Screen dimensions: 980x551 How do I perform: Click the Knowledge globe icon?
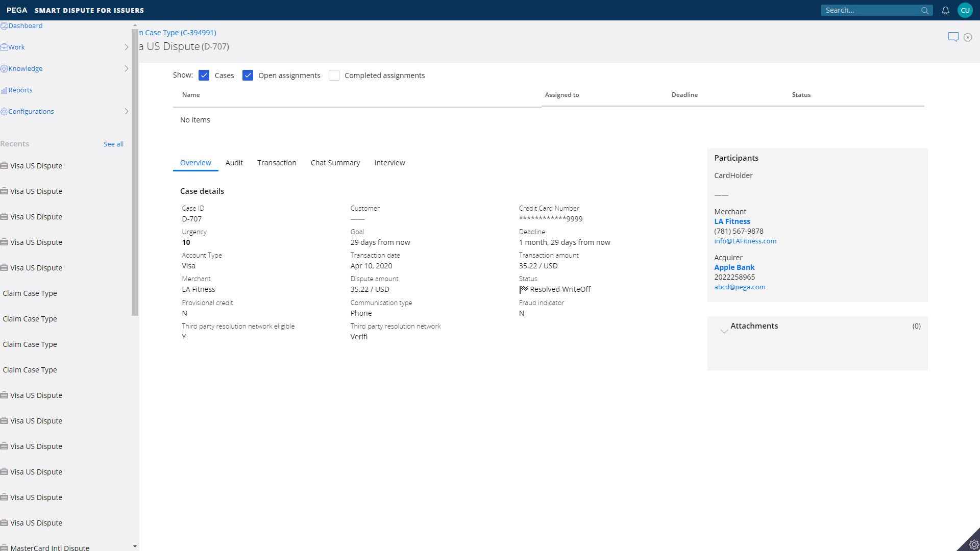[4, 68]
